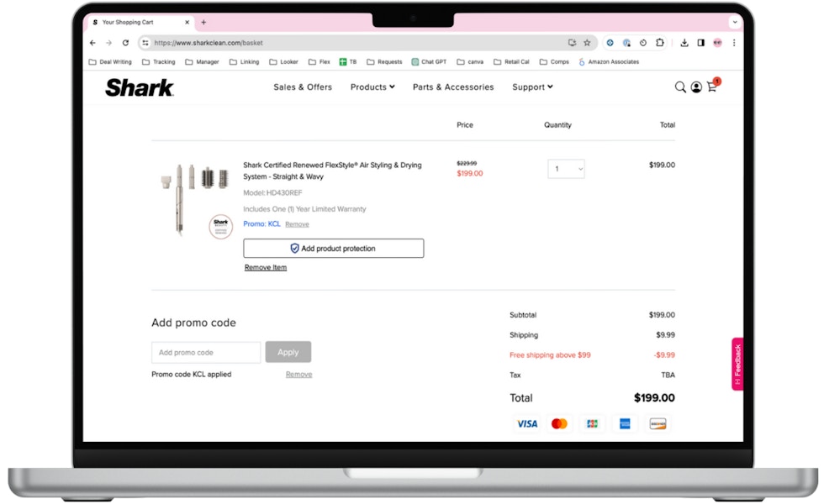This screenshot has height=504, width=824.
Task: Click the 'Includes One (1) Year Limited Warranty' text
Action: (304, 209)
